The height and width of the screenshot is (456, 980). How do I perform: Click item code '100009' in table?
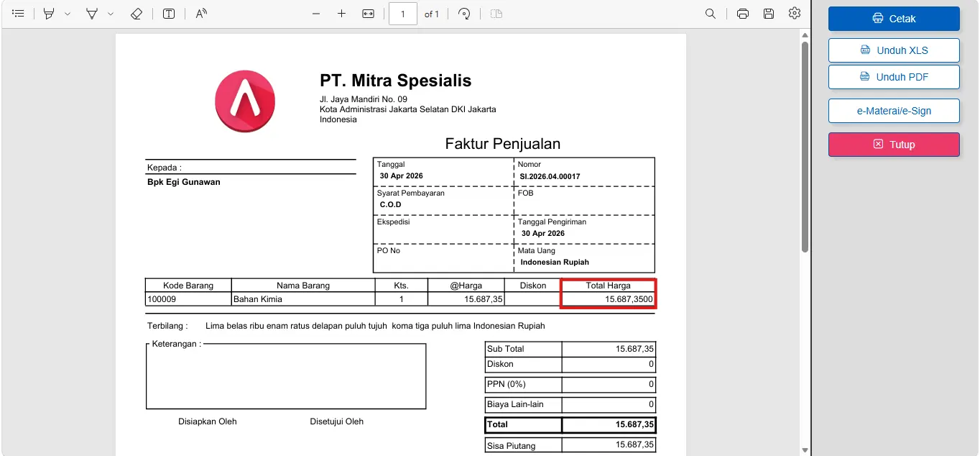point(162,299)
